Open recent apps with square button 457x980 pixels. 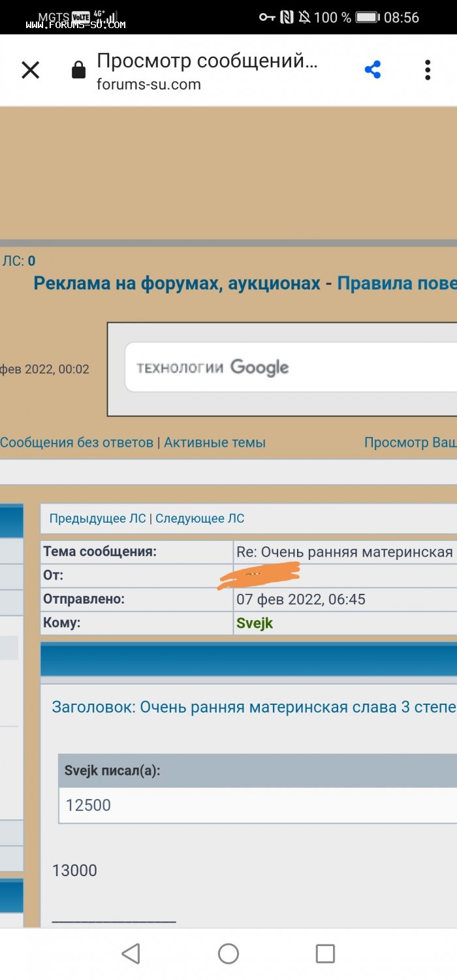click(325, 953)
